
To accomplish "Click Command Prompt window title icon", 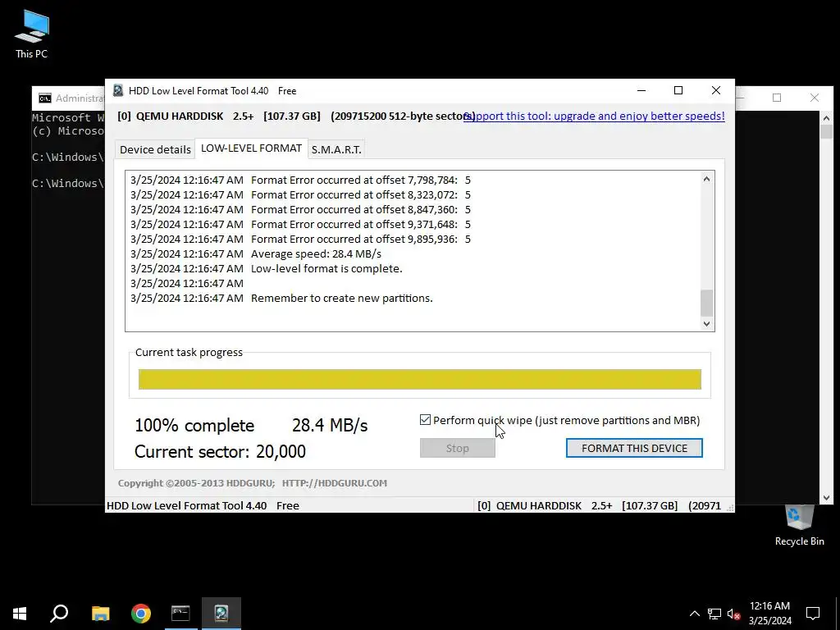I will [x=45, y=98].
